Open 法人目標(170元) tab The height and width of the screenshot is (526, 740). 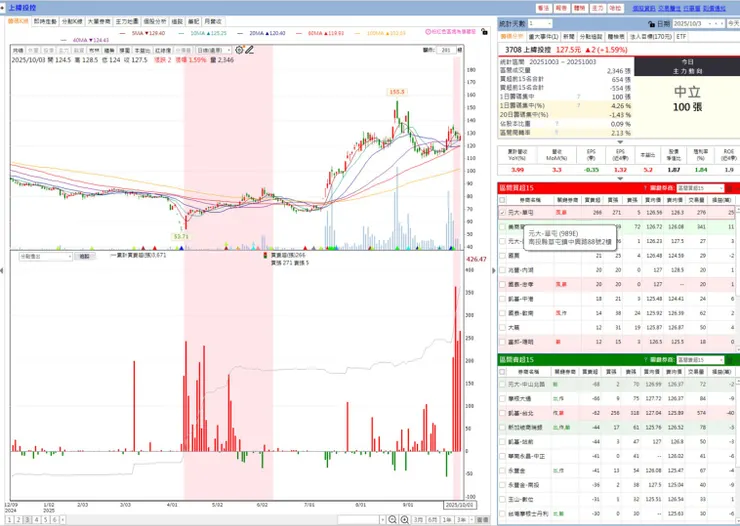[651, 36]
